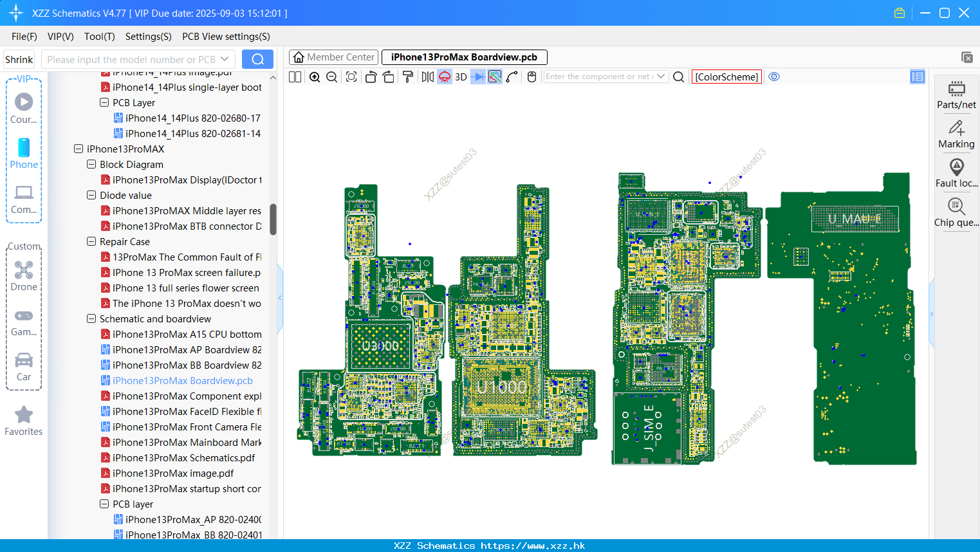Switch to the Member Center tab
This screenshot has width=980, height=552.
click(x=333, y=57)
